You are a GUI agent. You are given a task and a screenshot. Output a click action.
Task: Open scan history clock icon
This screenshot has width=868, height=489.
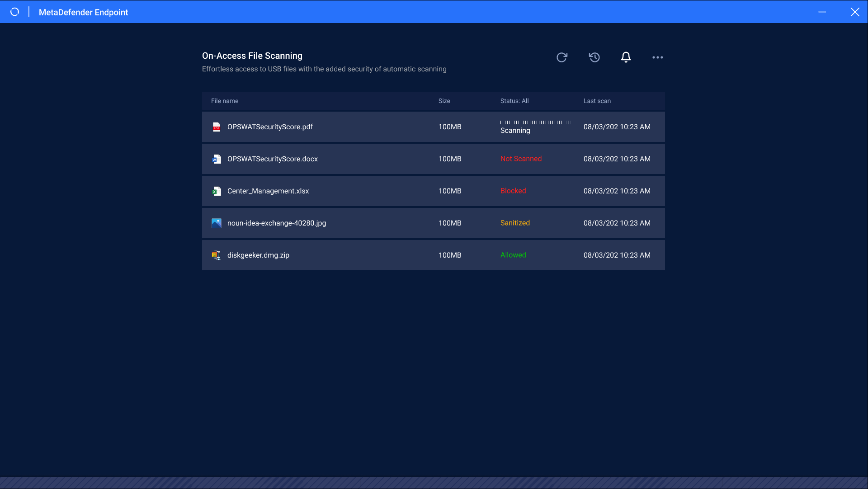594,57
